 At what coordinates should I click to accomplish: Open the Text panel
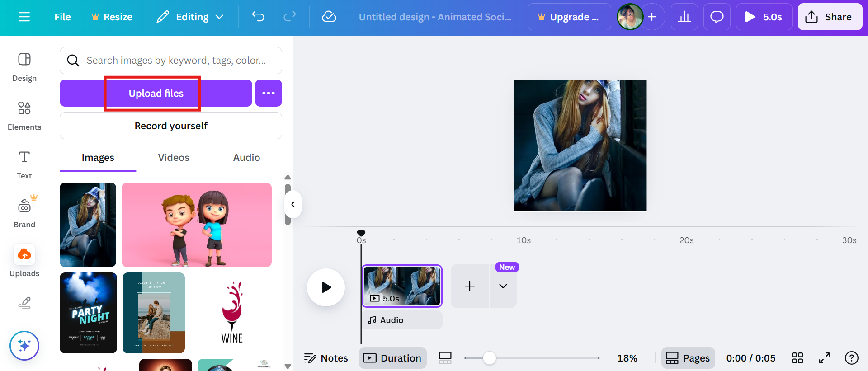pyautogui.click(x=24, y=164)
